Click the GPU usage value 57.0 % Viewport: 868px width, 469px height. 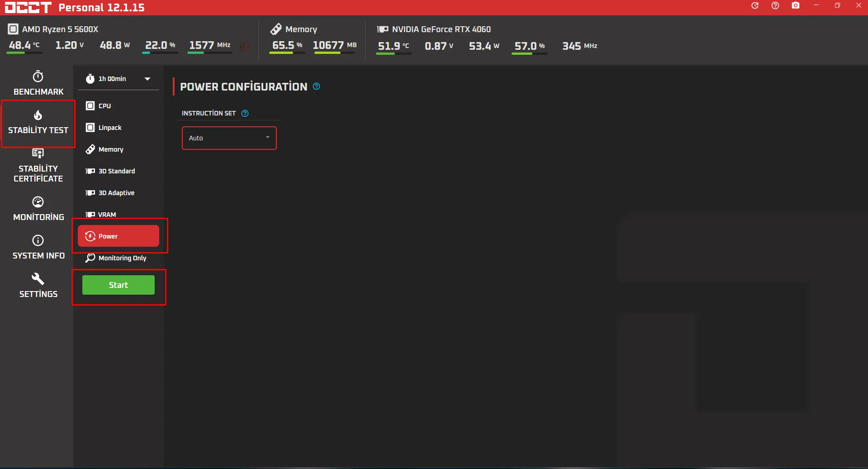coord(530,46)
